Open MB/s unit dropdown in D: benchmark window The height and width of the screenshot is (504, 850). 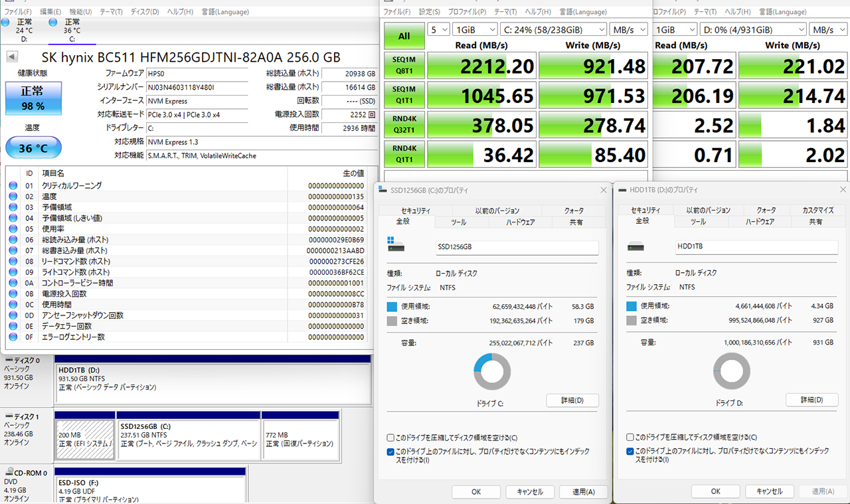click(x=827, y=30)
